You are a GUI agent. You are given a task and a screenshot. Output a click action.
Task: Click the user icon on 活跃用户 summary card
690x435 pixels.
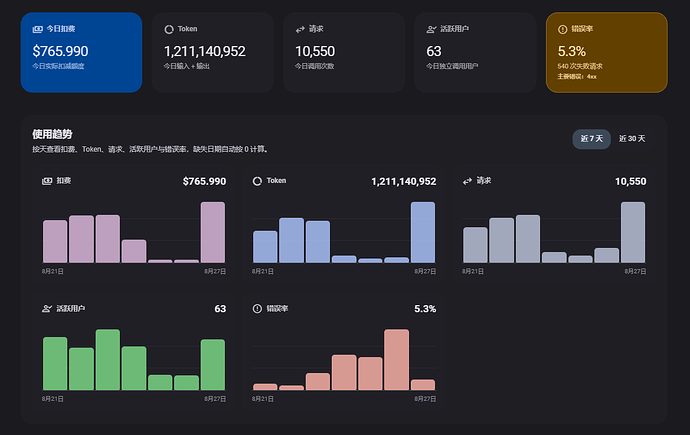coord(431,29)
